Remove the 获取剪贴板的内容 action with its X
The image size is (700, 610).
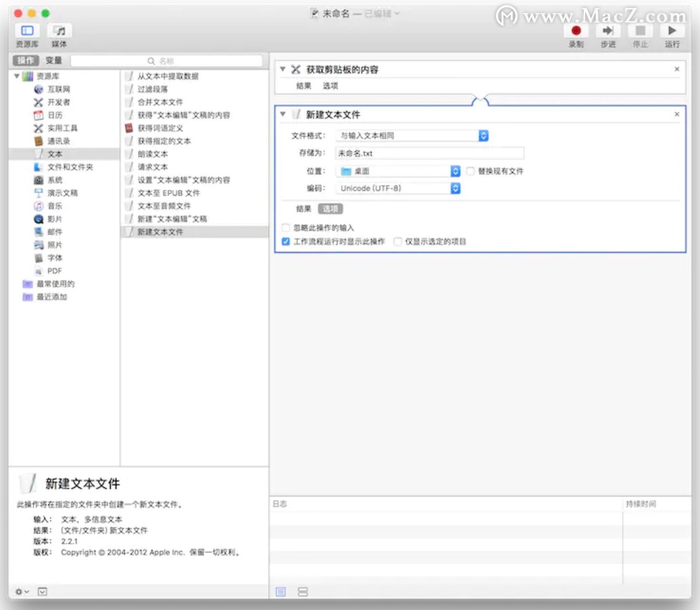[x=677, y=69]
